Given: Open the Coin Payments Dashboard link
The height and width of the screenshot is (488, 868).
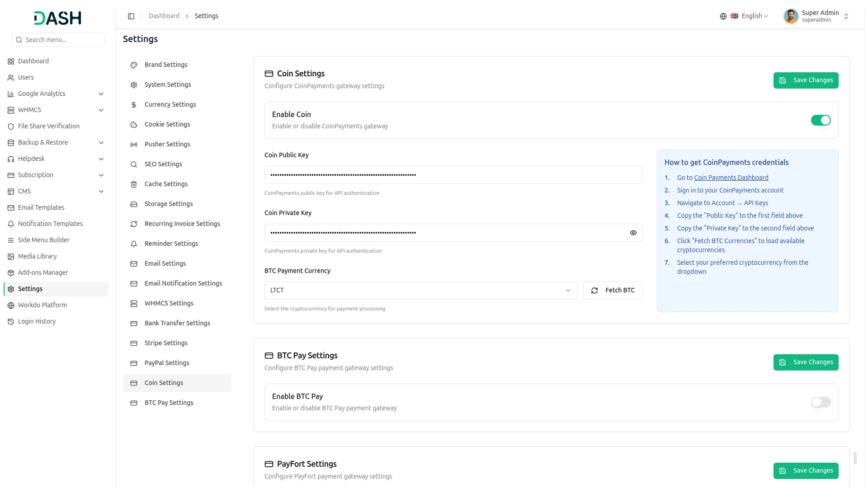Looking at the screenshot, I should click(731, 178).
